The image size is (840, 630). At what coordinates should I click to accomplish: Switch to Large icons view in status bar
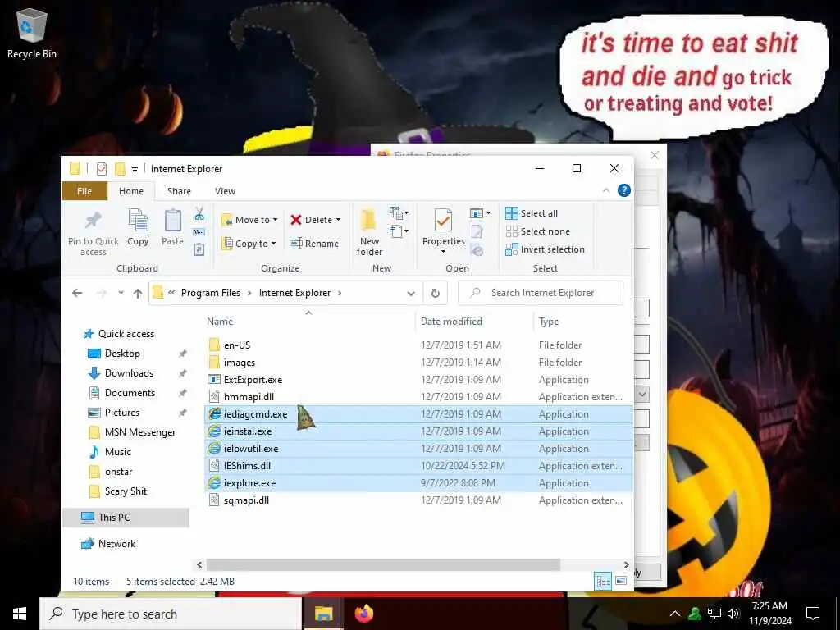pyautogui.click(x=622, y=581)
